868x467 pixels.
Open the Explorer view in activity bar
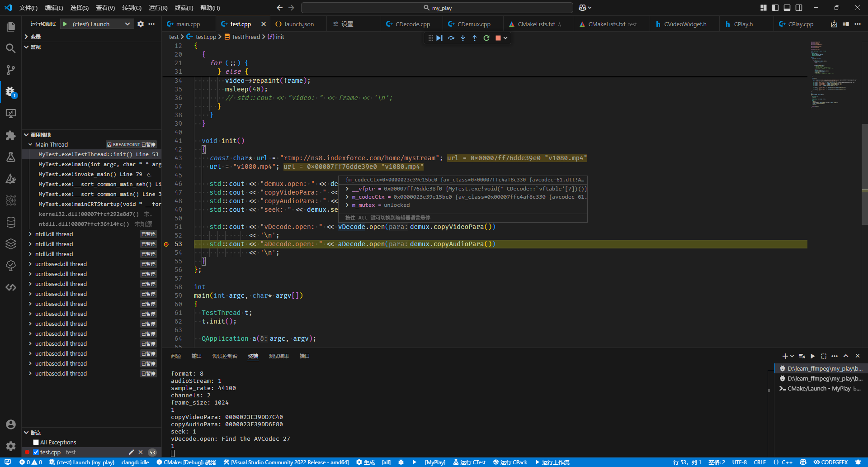point(11,27)
